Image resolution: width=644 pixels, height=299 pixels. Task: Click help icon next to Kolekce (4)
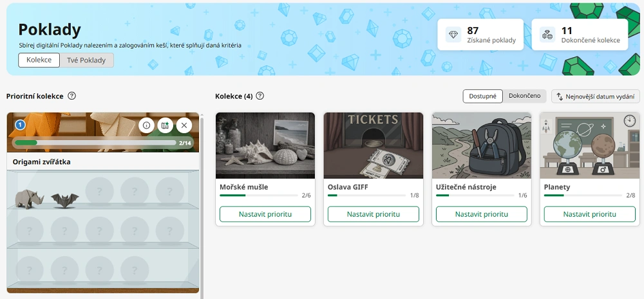(260, 96)
